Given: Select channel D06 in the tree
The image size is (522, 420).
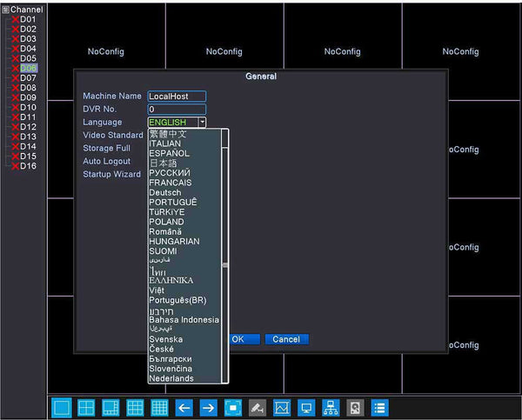Looking at the screenshot, I should [28, 68].
